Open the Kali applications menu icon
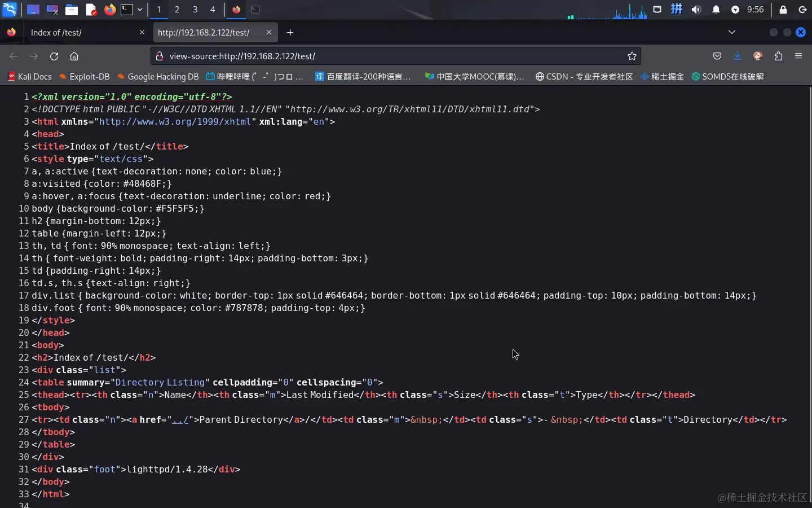This screenshot has height=508, width=812. click(x=10, y=9)
